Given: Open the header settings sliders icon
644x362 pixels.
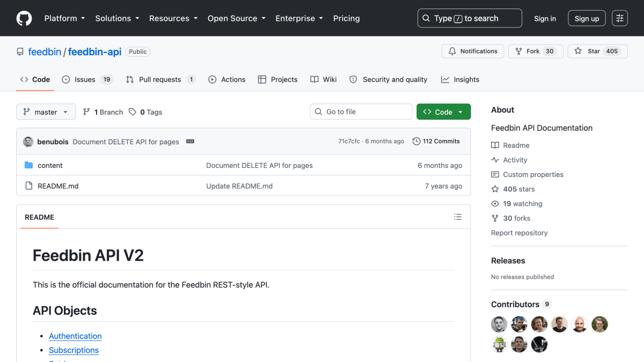Looking at the screenshot, I should coord(620,18).
